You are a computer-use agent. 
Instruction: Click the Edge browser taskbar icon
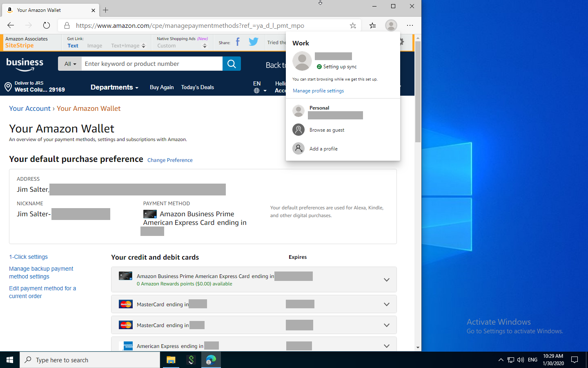click(211, 360)
